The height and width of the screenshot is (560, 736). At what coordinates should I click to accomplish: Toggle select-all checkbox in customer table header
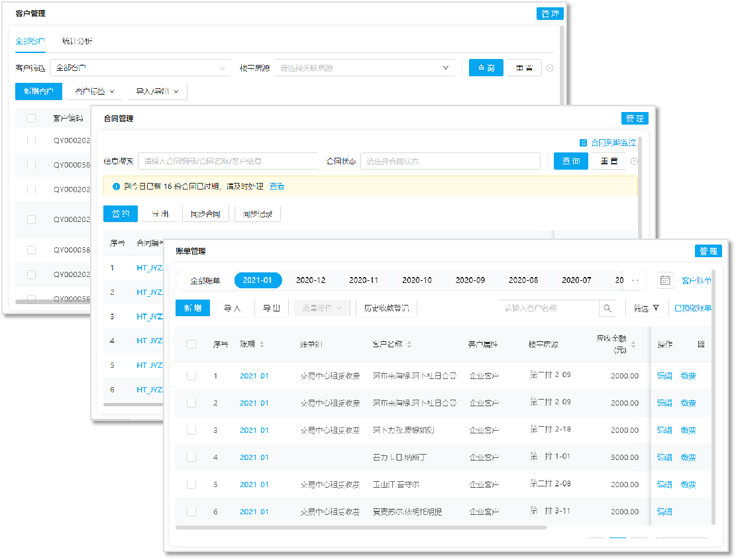pyautogui.click(x=31, y=118)
